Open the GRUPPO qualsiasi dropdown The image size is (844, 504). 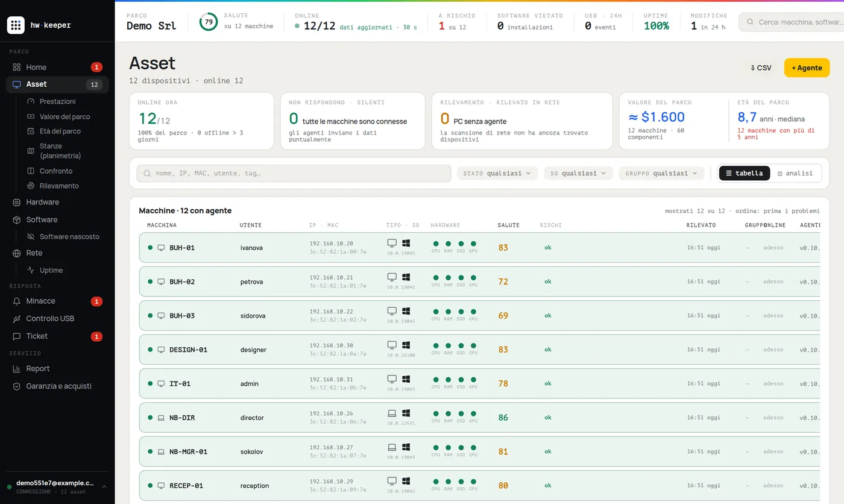(661, 173)
